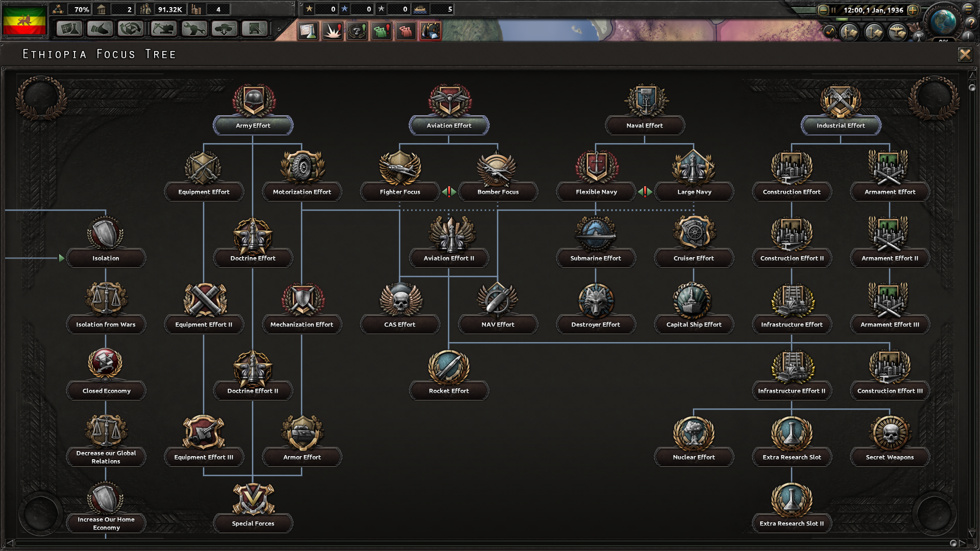Click the NAV Effort focus label

(498, 324)
